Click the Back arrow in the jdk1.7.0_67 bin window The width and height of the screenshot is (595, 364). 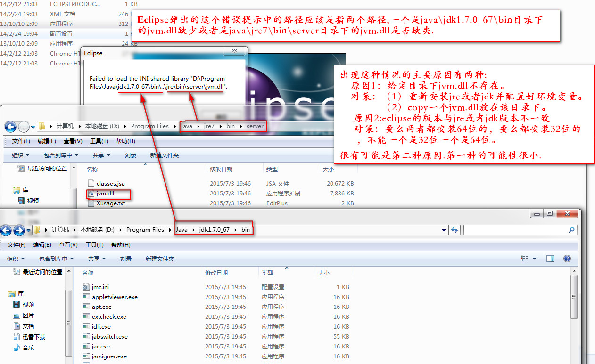tap(6, 230)
